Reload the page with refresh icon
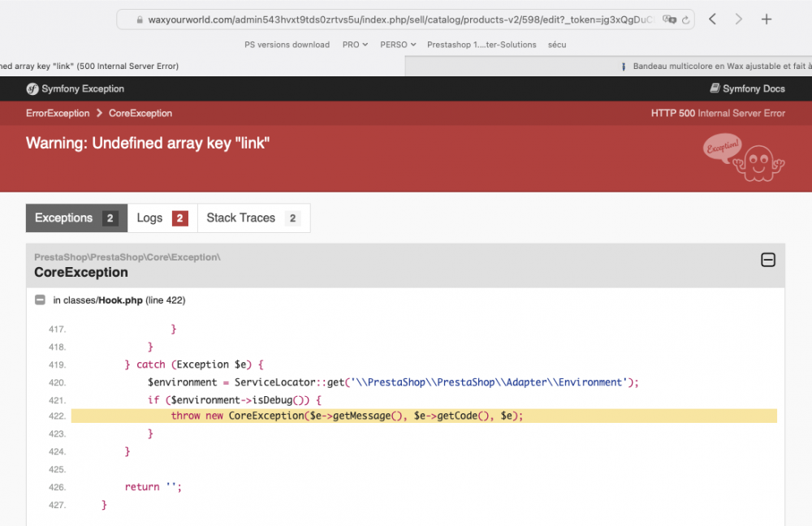 click(685, 19)
